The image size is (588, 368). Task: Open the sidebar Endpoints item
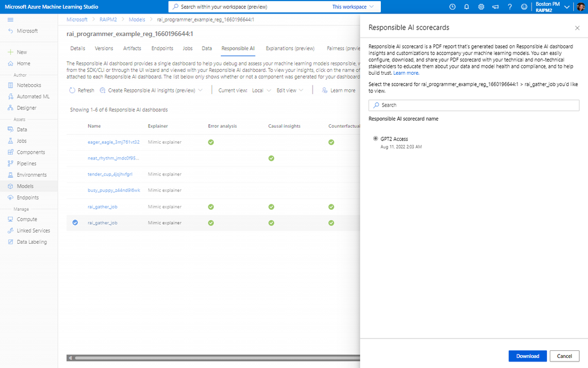(x=24, y=197)
